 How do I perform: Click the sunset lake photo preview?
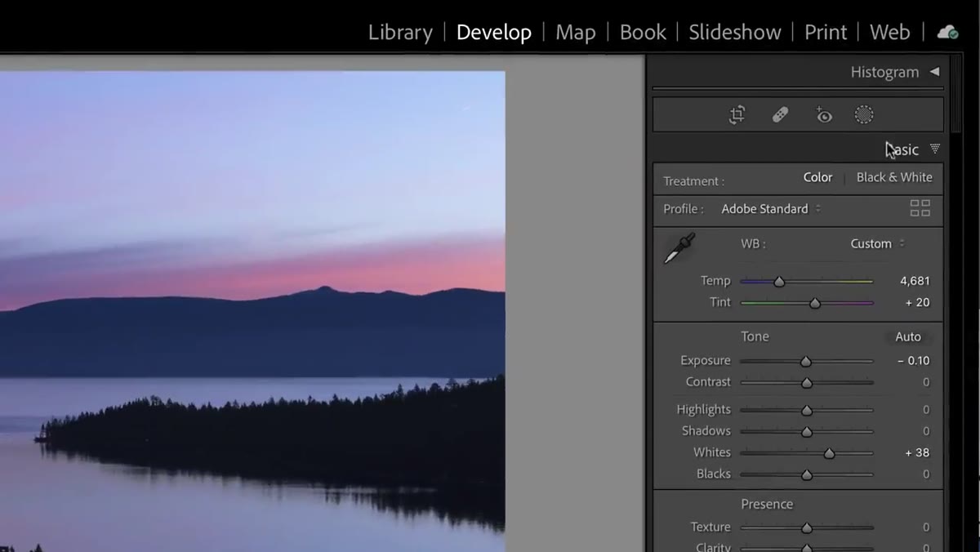[252, 311]
